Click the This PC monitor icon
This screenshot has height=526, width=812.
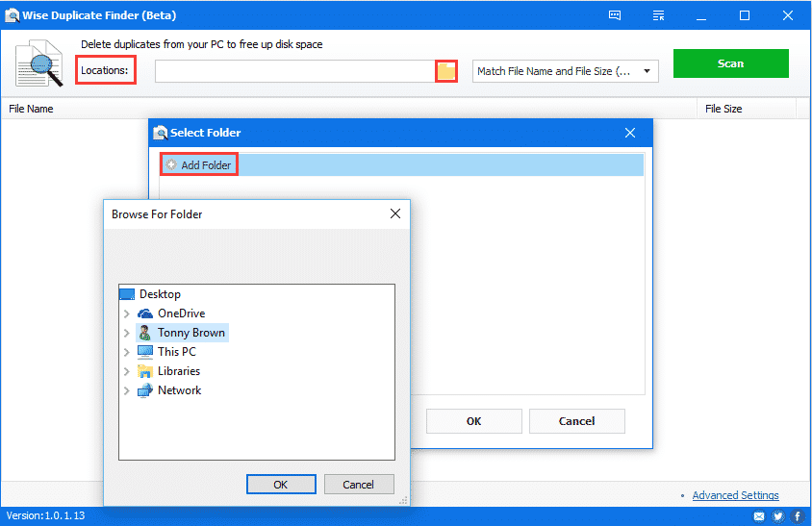(145, 352)
